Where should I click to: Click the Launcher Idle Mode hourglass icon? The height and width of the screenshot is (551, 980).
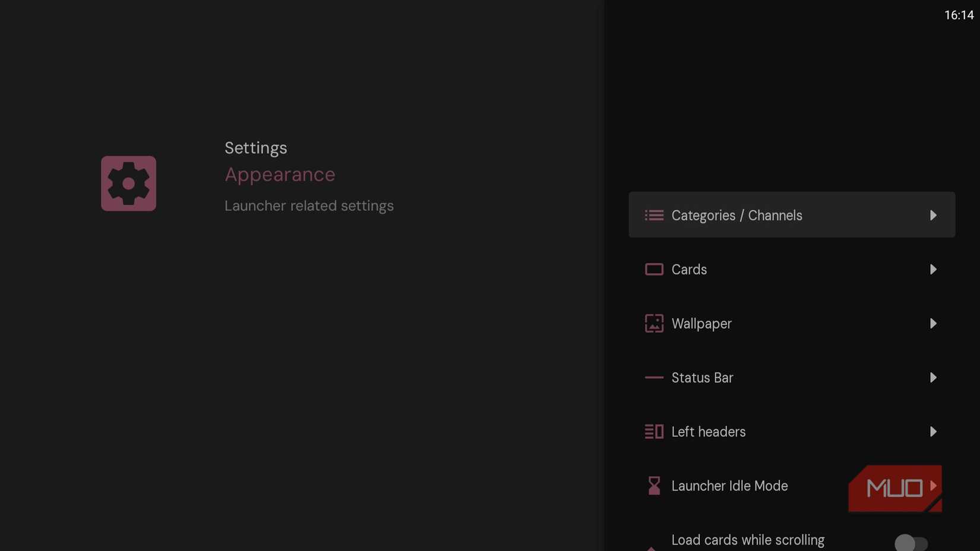coord(653,486)
